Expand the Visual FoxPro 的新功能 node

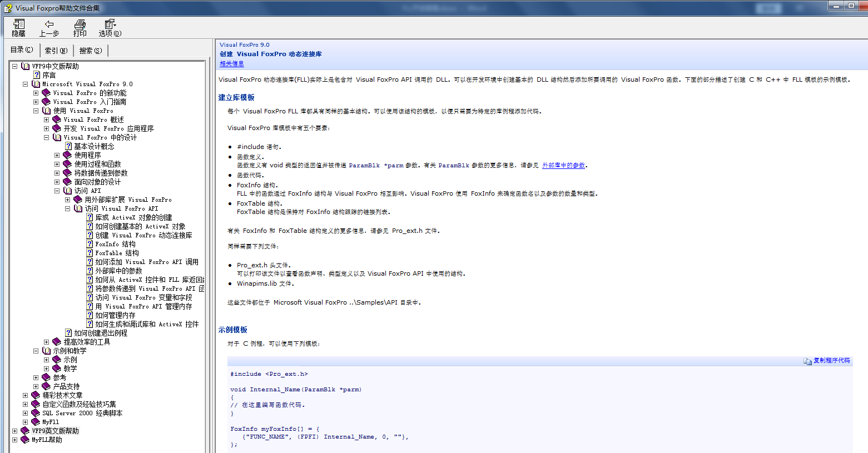click(x=36, y=93)
